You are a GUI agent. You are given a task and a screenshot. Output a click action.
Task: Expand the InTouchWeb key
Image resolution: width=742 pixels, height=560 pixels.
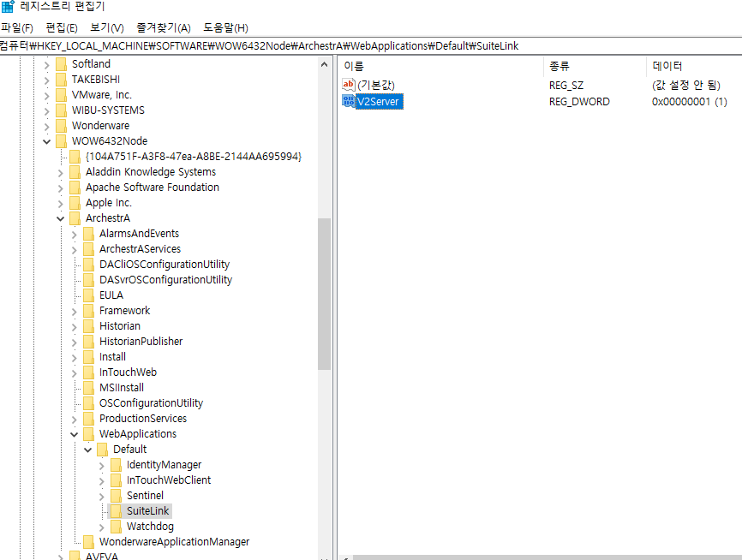click(74, 373)
